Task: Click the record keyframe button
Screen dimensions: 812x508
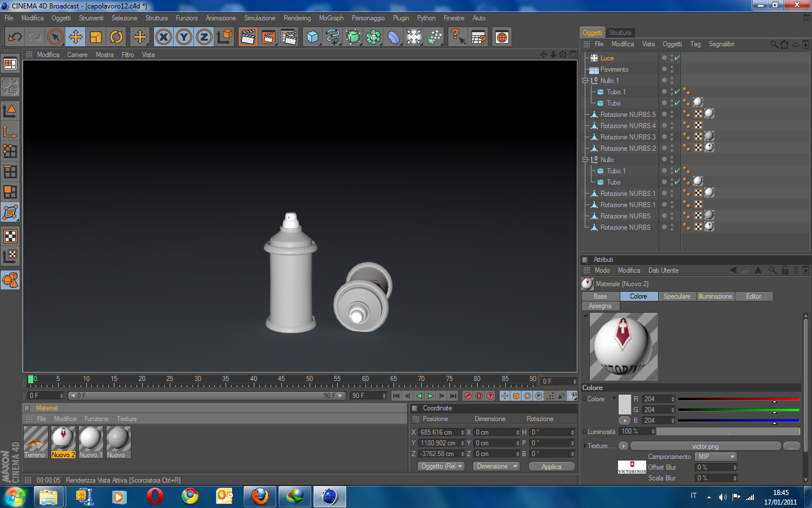Action: [x=467, y=396]
